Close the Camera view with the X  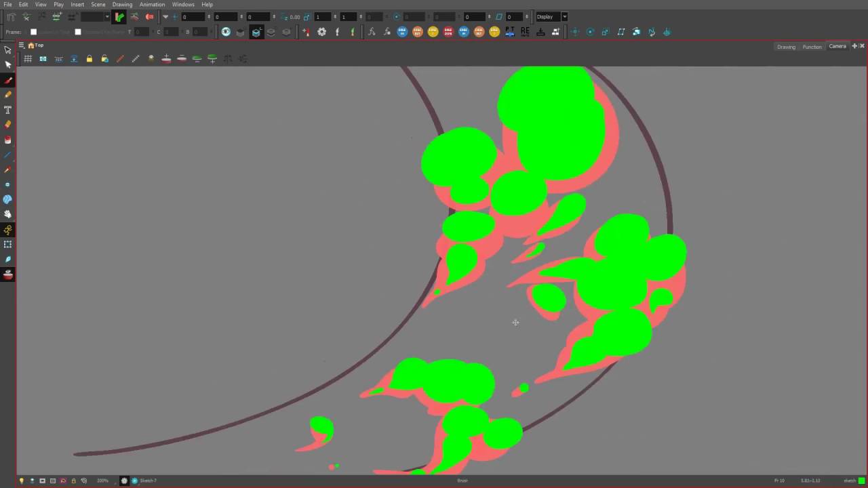pyautogui.click(x=862, y=46)
